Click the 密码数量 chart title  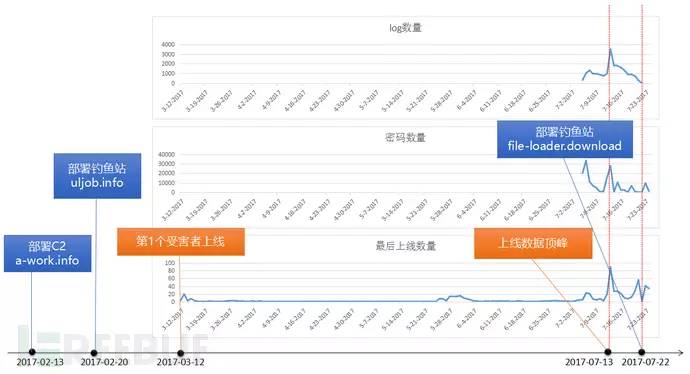pyautogui.click(x=405, y=138)
